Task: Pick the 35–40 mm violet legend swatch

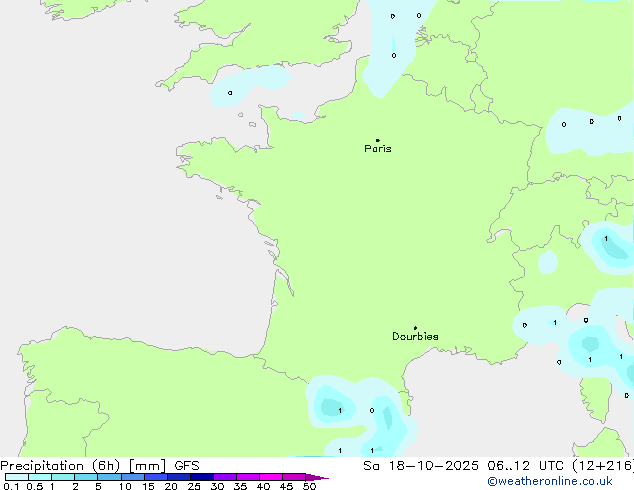Action: point(248,477)
